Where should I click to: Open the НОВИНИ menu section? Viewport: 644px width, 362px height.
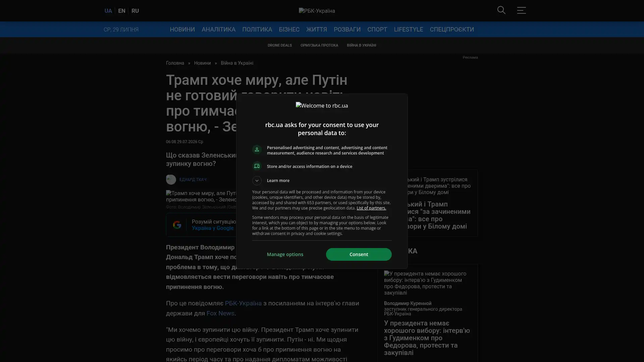[182, 29]
